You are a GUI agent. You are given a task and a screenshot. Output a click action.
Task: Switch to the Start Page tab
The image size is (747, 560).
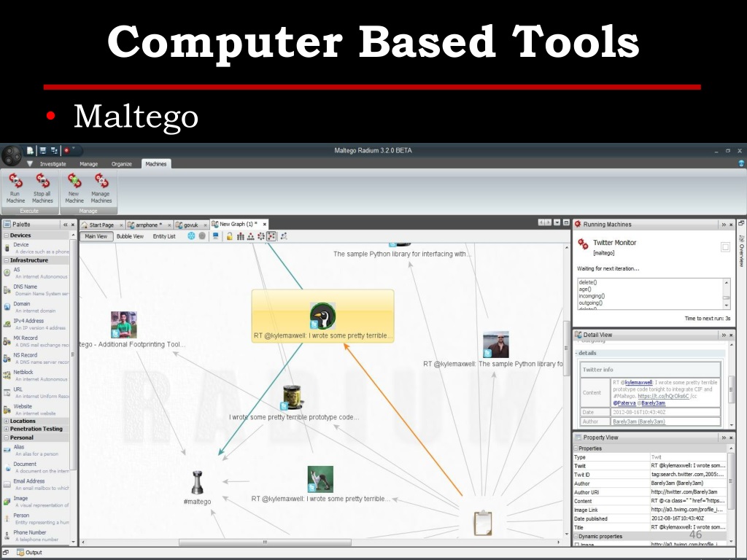101,225
